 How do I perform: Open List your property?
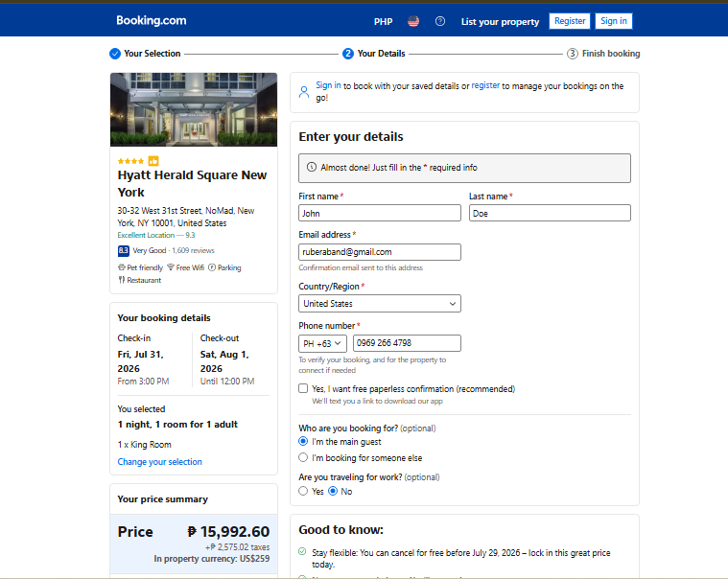click(500, 21)
